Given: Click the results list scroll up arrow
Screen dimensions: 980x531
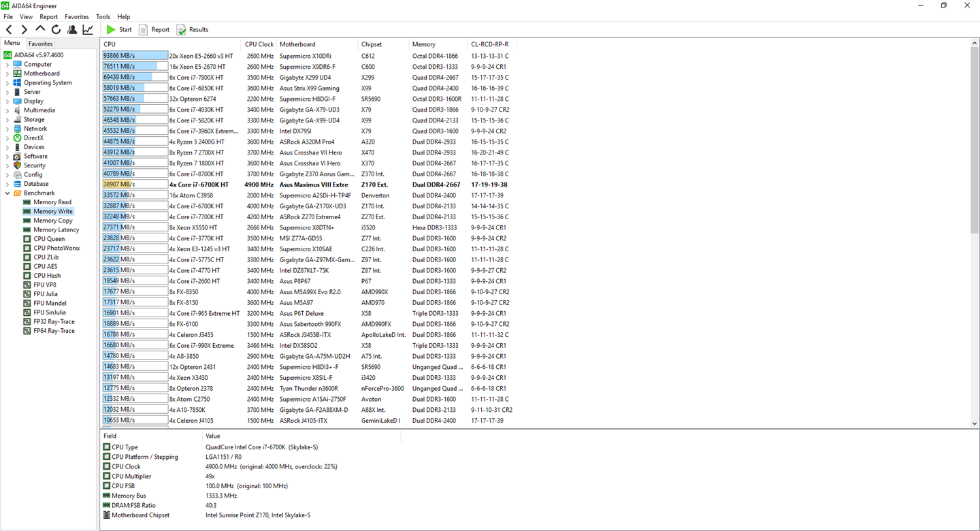Looking at the screenshot, I should pyautogui.click(x=975, y=43).
